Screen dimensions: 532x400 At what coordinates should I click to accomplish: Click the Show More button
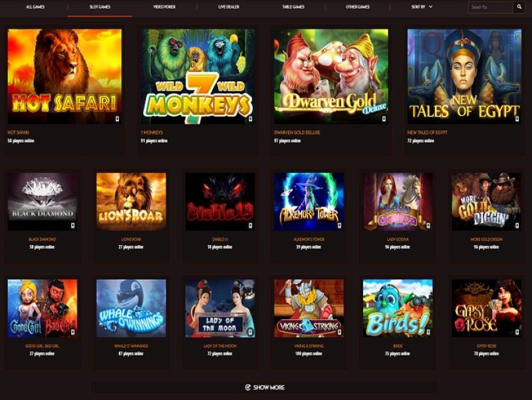[265, 387]
